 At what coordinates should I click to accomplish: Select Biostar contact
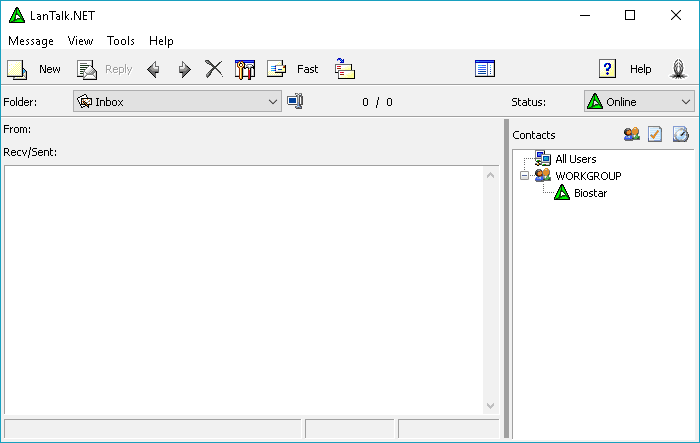click(x=590, y=193)
